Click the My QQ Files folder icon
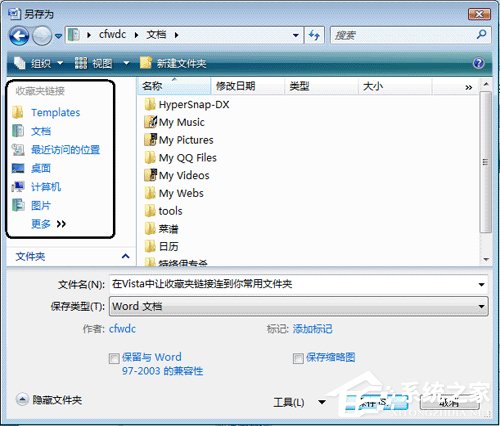The width and height of the screenshot is (500, 426). pos(150,157)
